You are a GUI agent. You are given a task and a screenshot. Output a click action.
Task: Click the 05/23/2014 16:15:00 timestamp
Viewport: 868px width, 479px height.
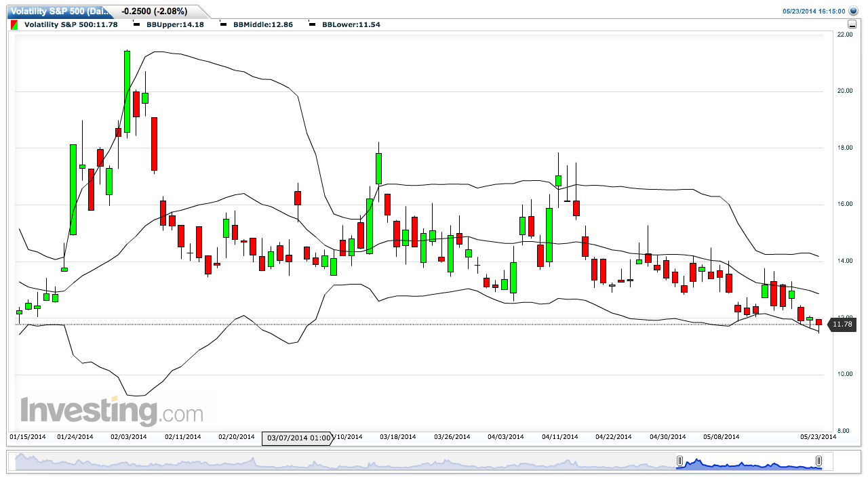click(814, 12)
